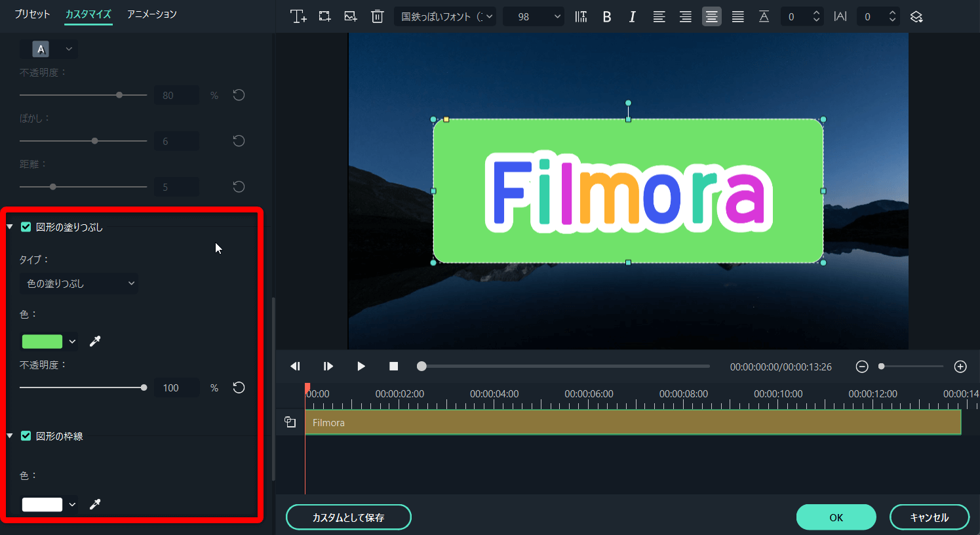Open the green fill color dropdown arrow
Image resolution: width=980 pixels, height=535 pixels.
(72, 342)
